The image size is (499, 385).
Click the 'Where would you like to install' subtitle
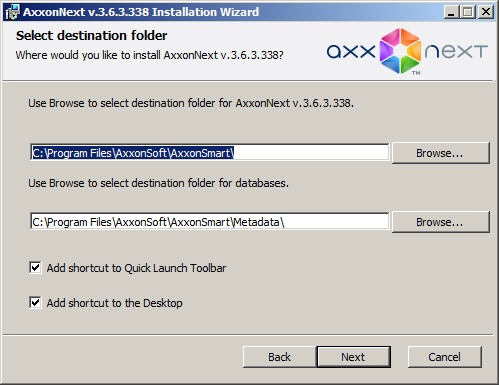[149, 55]
